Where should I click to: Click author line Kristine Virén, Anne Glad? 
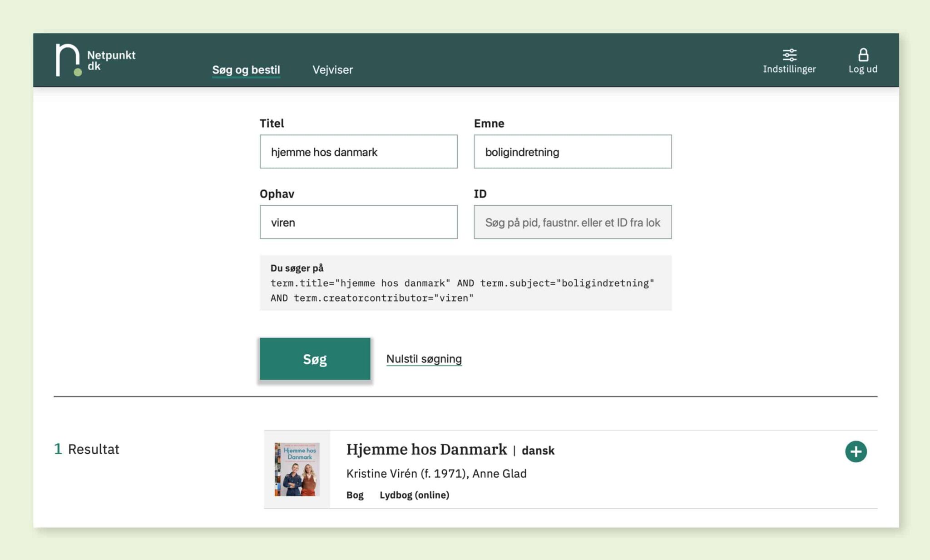pyautogui.click(x=436, y=473)
